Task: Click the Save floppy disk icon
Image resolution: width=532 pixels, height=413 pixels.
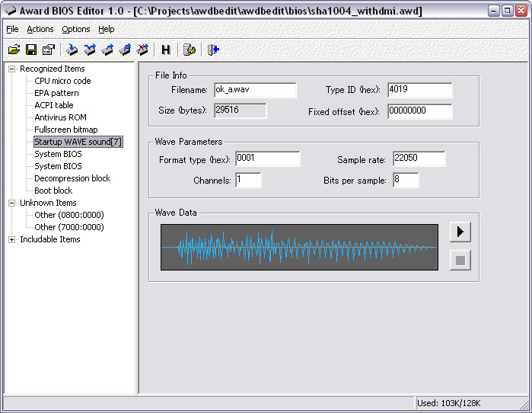Action: pyautogui.click(x=31, y=50)
